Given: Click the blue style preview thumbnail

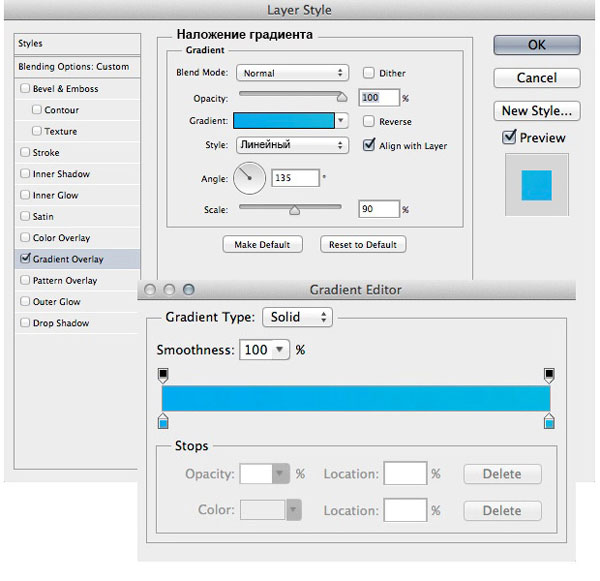Looking at the screenshot, I should coord(536,185).
